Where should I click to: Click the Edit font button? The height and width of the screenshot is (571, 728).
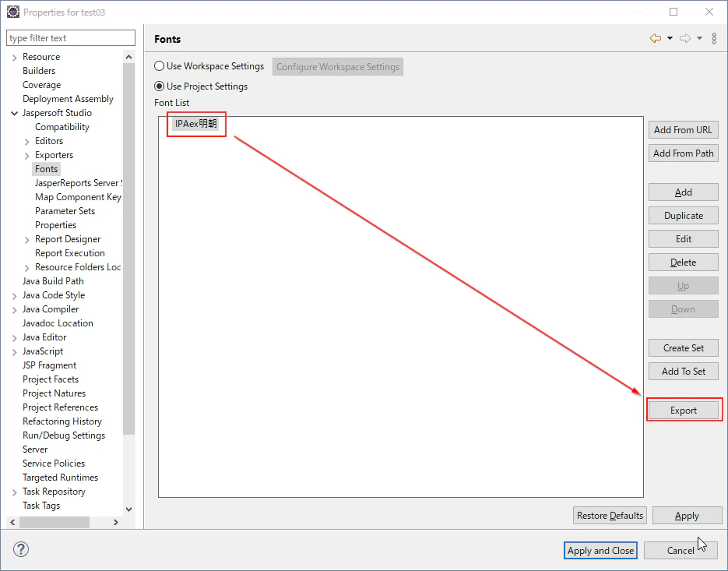point(683,239)
